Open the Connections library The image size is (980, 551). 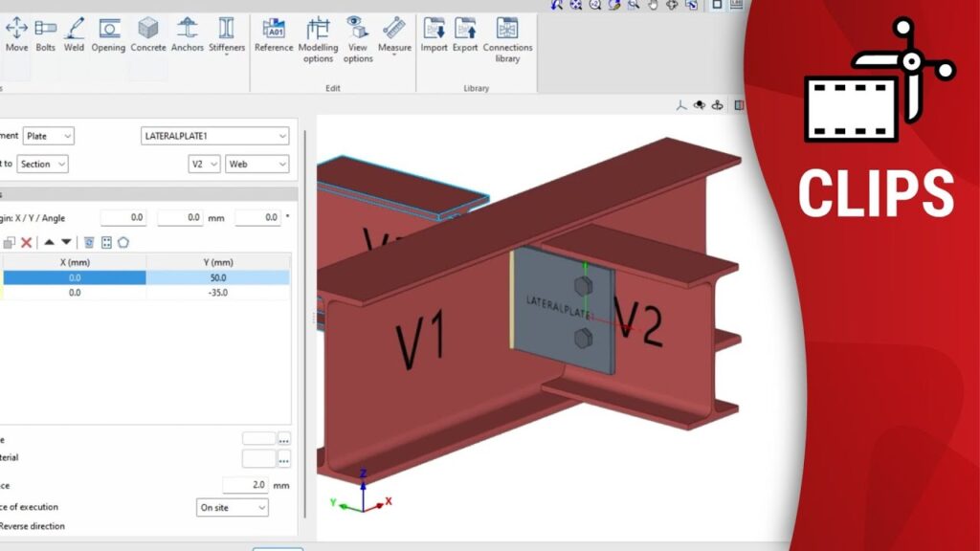(507, 39)
